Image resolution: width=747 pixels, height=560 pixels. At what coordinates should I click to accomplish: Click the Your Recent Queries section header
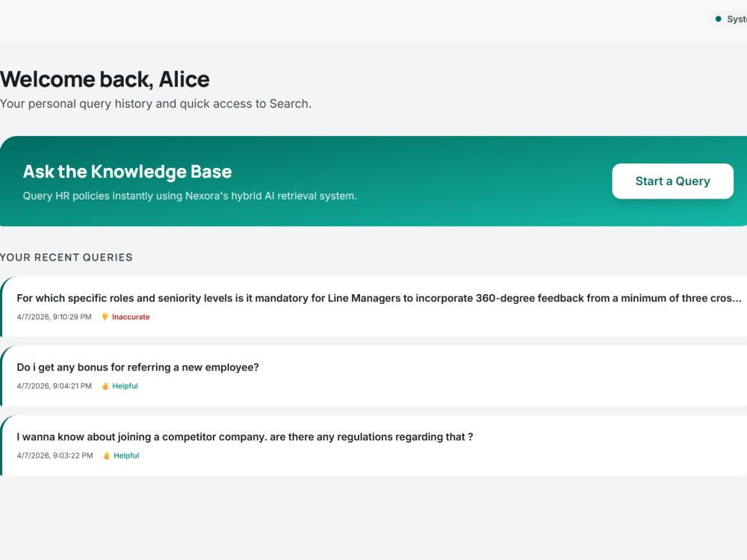tap(66, 257)
